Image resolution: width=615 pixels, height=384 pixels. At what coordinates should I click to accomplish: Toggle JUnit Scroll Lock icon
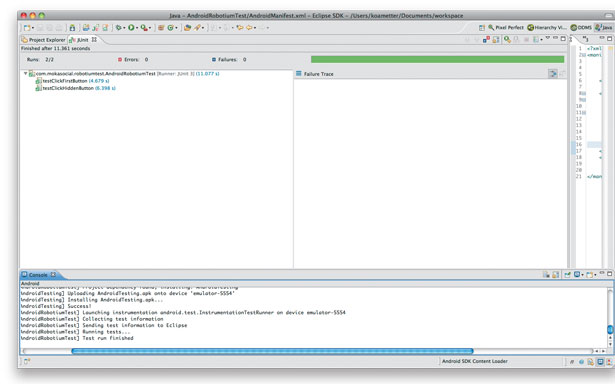click(x=496, y=39)
